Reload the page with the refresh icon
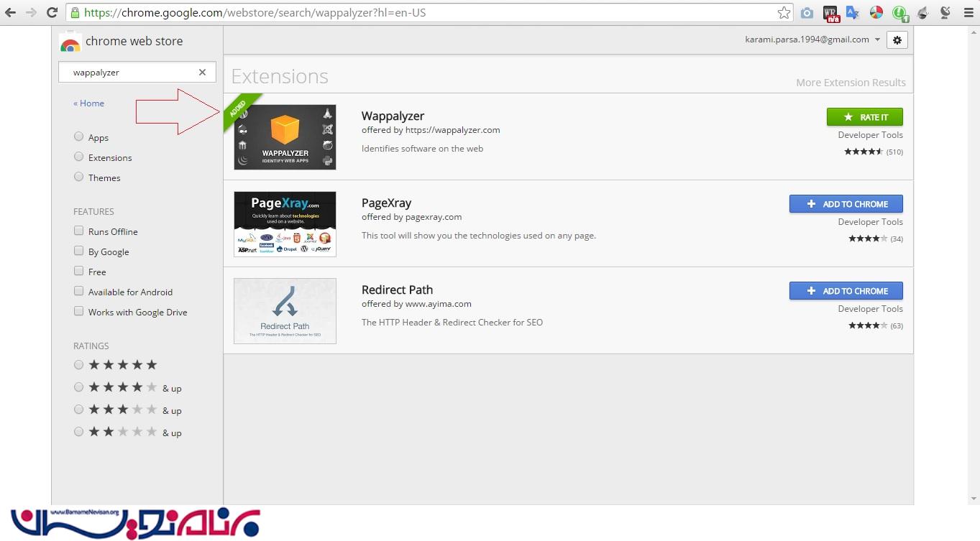Image resolution: width=980 pixels, height=541 pixels. pyautogui.click(x=52, y=12)
